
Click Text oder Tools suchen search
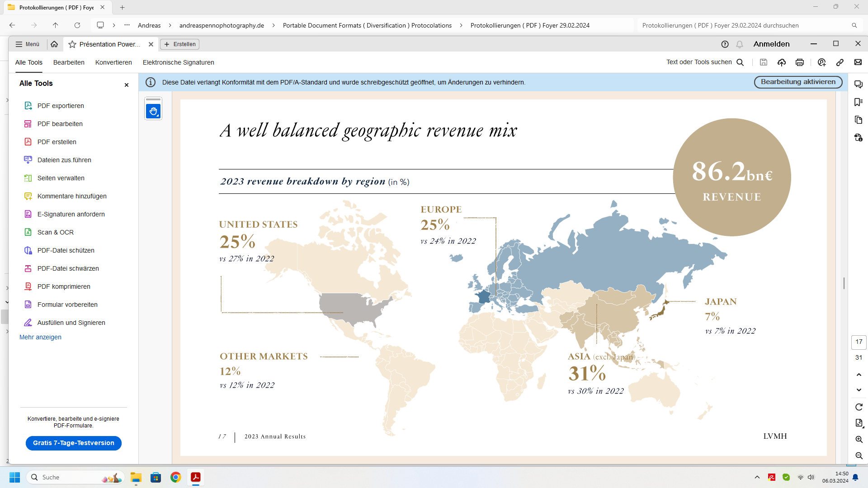704,62
